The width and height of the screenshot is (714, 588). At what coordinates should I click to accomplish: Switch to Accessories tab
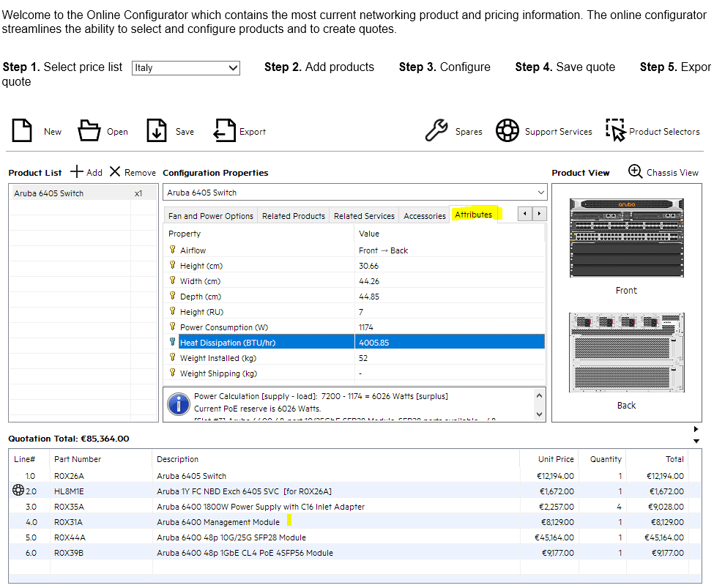pyautogui.click(x=425, y=216)
